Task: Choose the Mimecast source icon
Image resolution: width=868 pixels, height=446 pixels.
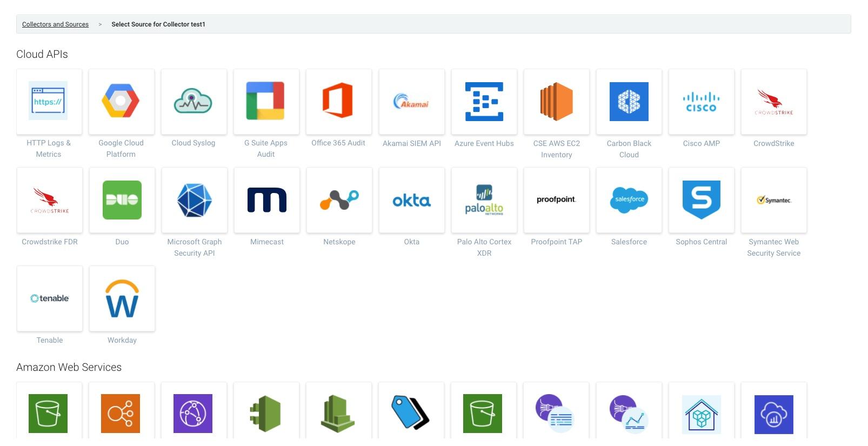Action: 267,200
